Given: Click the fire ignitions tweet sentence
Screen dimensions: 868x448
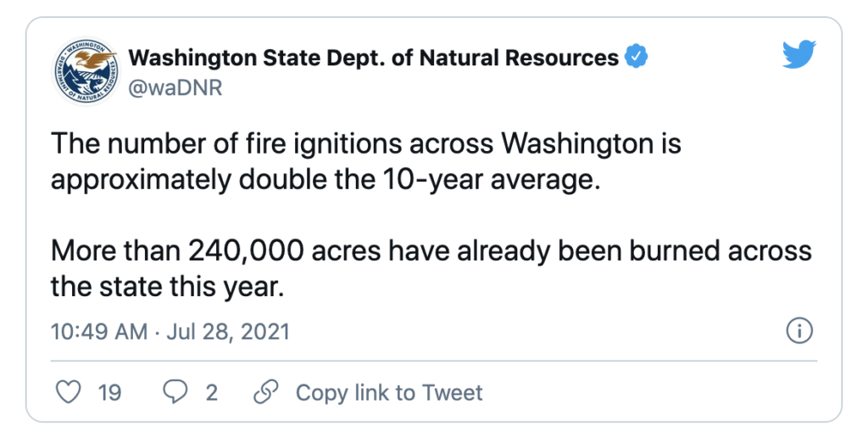Looking at the screenshot, I should coord(366,162).
